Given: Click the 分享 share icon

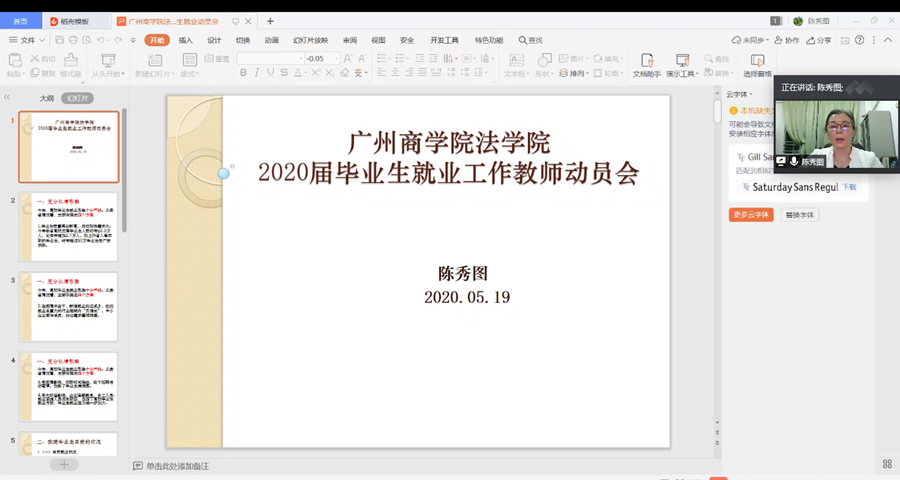Looking at the screenshot, I should coord(818,40).
